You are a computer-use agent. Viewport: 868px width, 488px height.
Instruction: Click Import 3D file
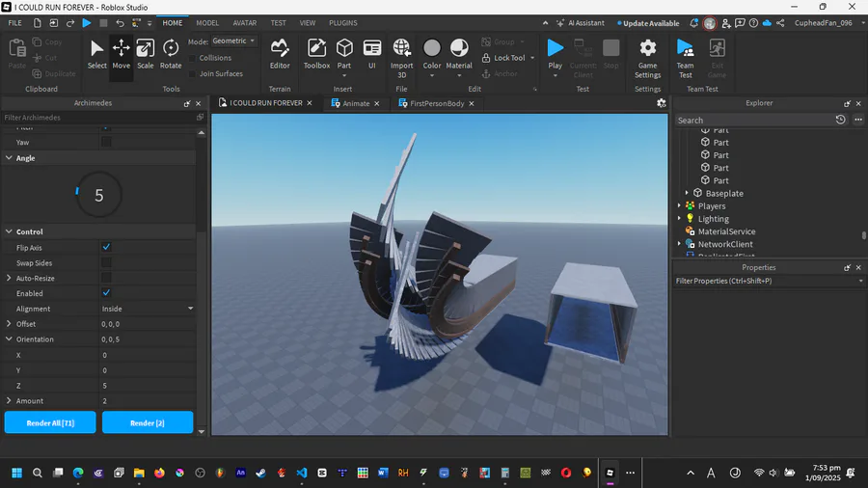point(402,58)
